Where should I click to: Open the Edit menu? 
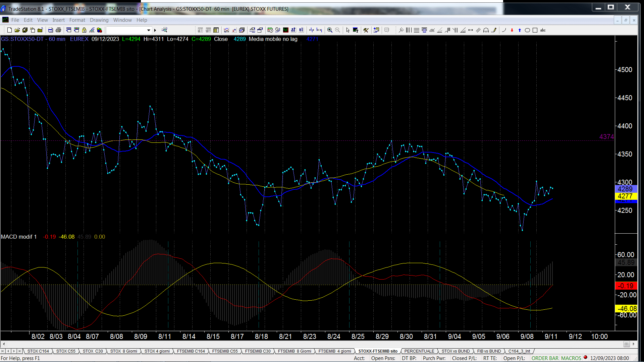[x=28, y=20]
